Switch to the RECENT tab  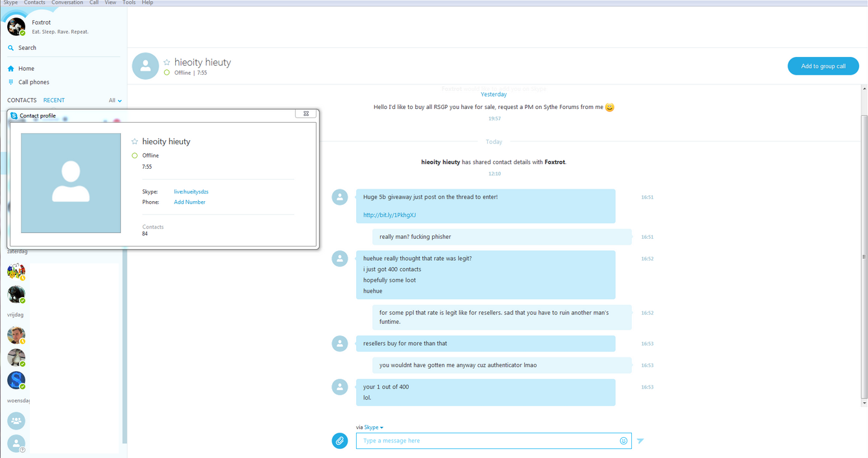54,101
